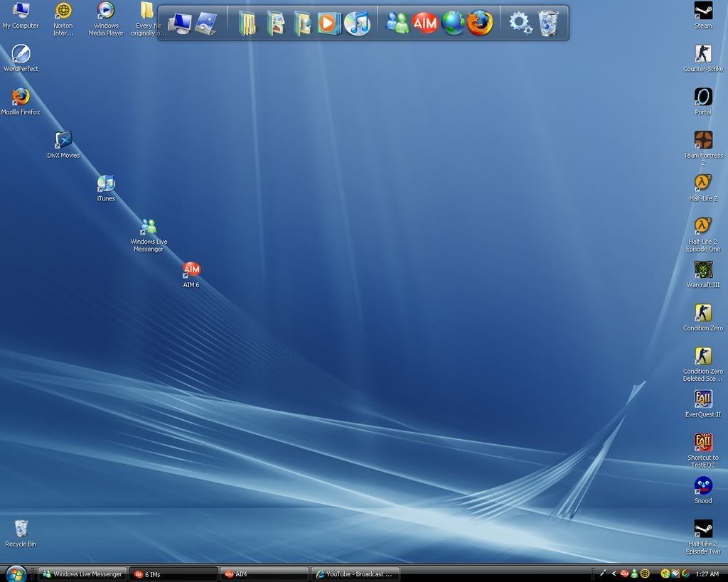
Task: Open the gears settings icon in the dock
Action: click(x=520, y=23)
